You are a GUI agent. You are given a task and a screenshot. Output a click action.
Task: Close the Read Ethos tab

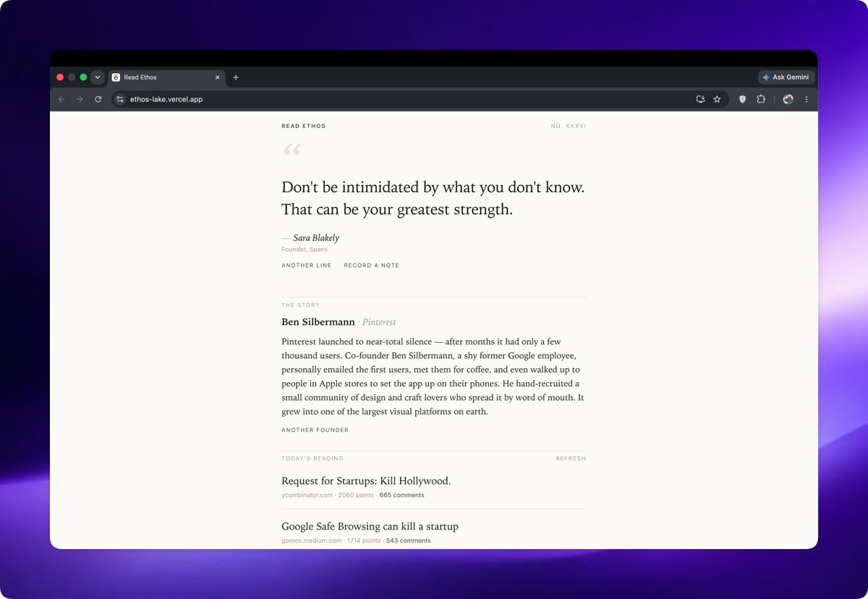pyautogui.click(x=218, y=77)
